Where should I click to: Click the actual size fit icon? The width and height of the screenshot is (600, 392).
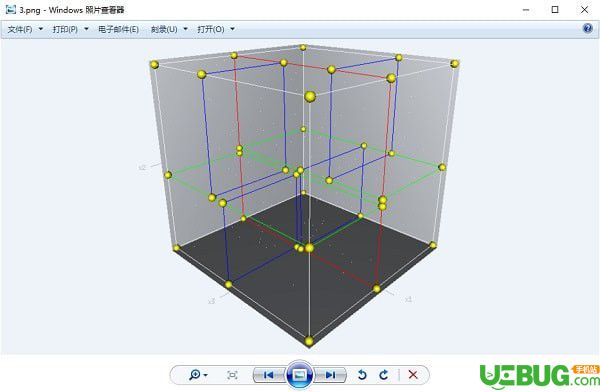(232, 375)
